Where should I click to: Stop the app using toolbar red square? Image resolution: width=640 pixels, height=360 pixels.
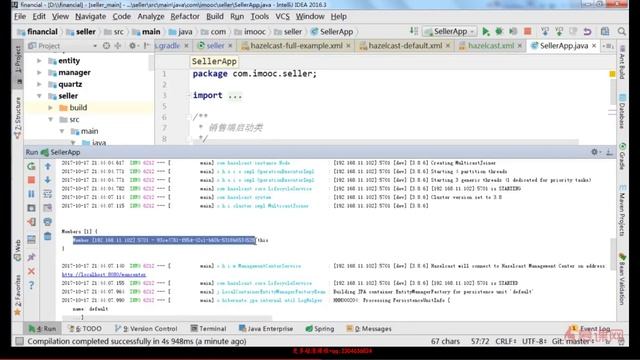click(527, 31)
